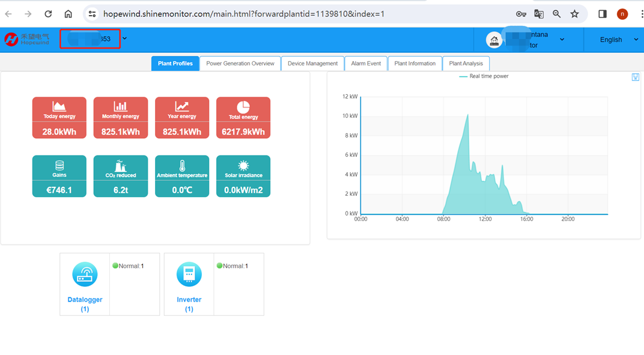Click the Today energy tile icon
The height and width of the screenshot is (355, 644).
(59, 106)
